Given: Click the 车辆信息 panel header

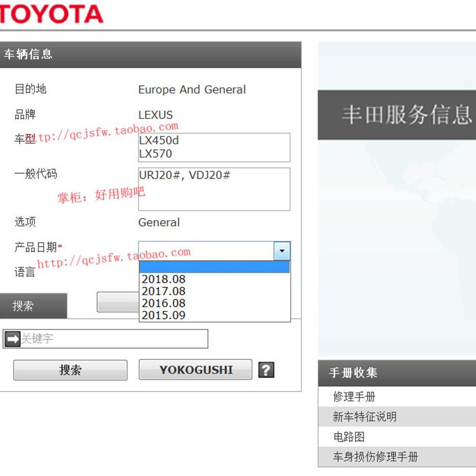Looking at the screenshot, I should [151, 55].
